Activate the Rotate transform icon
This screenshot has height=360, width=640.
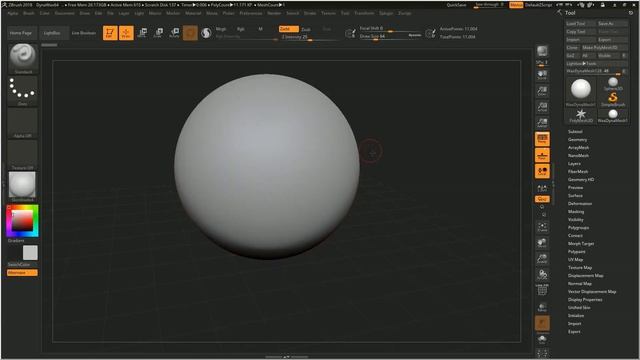[174, 33]
